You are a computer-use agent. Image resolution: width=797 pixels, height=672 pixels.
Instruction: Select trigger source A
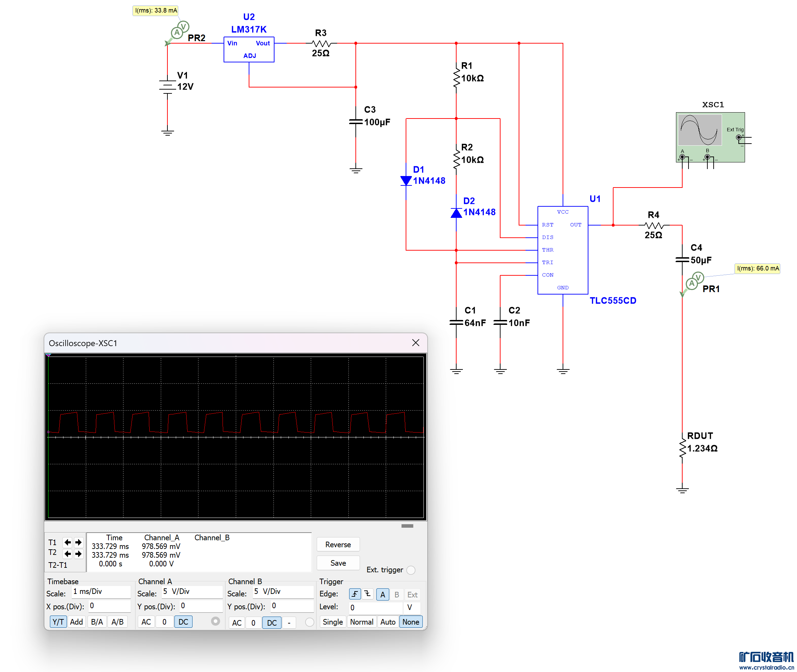[x=382, y=594]
